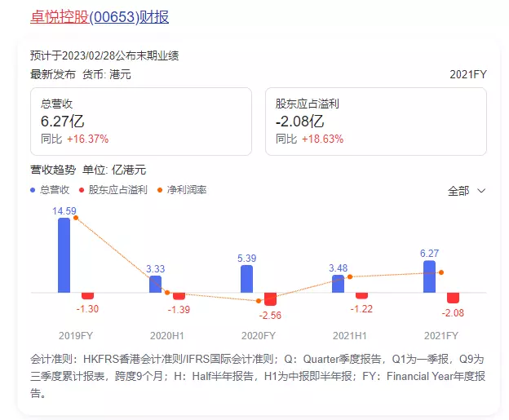Click the 2019FY orange line point
Image resolution: width=509 pixels, height=420 pixels.
[x=76, y=218]
